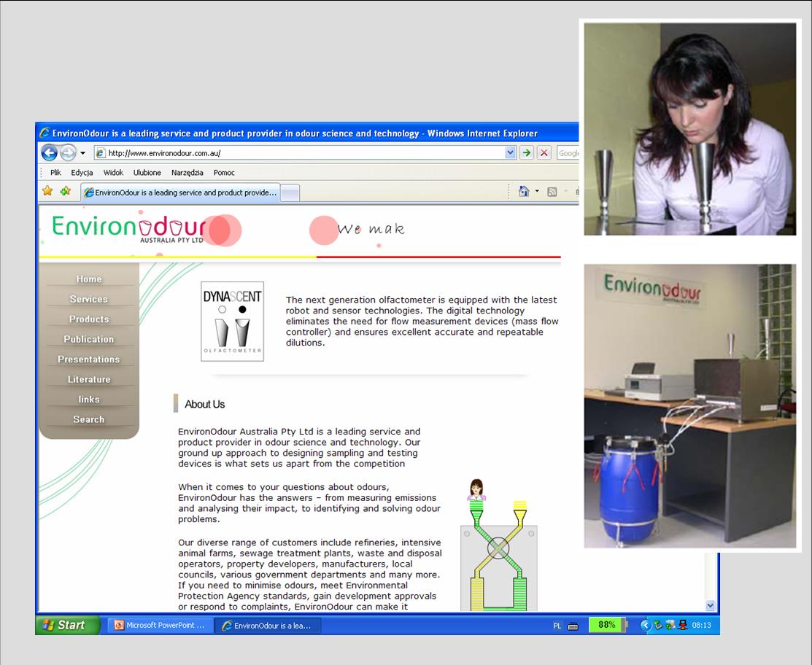Viewport: 812px width, 665px height.
Task: Switch to Microsoft PowerPoint in the taskbar
Action: pyautogui.click(x=160, y=625)
